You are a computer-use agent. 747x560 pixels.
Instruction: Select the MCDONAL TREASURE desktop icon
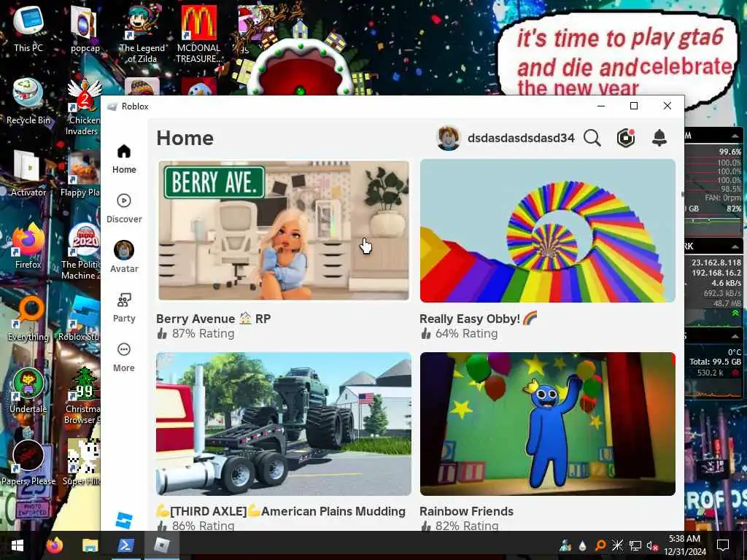[198, 34]
